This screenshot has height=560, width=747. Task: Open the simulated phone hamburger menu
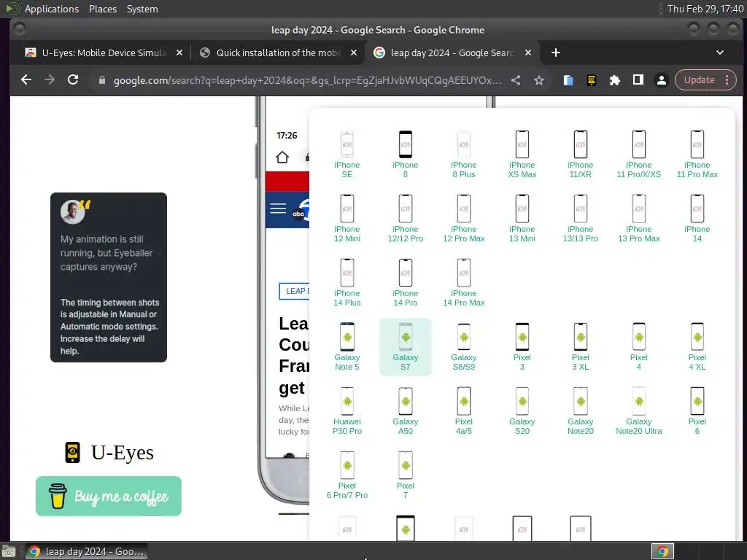coord(278,208)
